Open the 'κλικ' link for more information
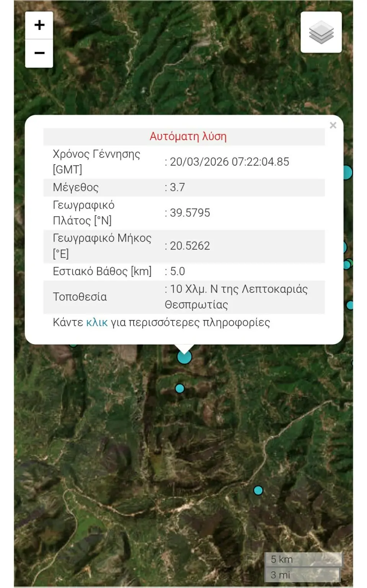367x588 pixels. pyautogui.click(x=97, y=322)
